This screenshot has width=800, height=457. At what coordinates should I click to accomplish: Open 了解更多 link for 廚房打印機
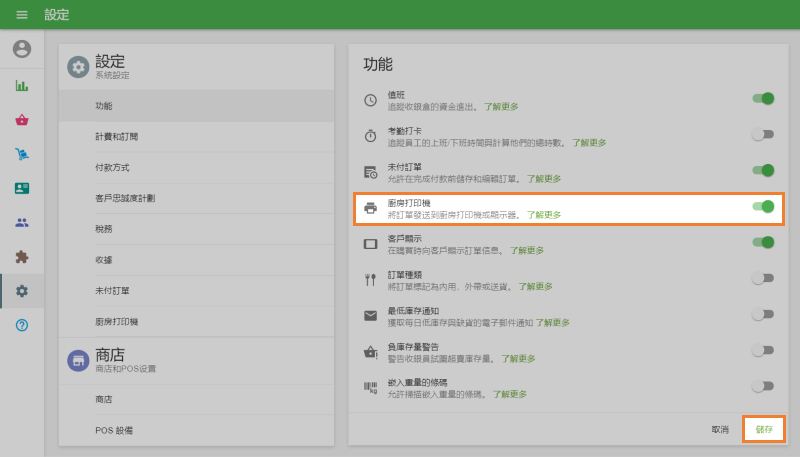coord(544,215)
